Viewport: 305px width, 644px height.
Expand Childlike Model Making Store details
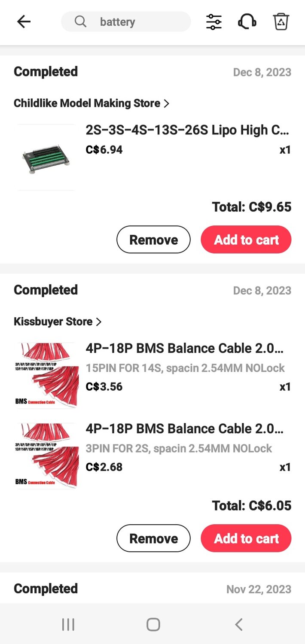point(167,103)
